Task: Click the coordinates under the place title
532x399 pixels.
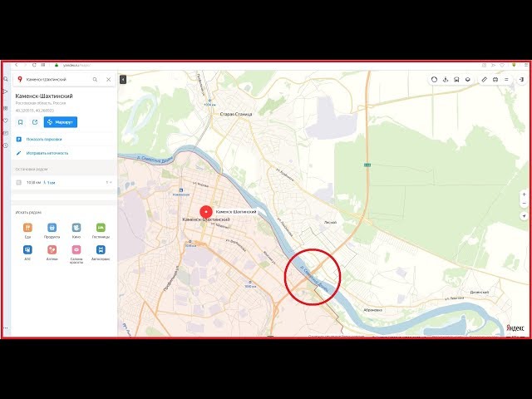Action: [x=35, y=111]
